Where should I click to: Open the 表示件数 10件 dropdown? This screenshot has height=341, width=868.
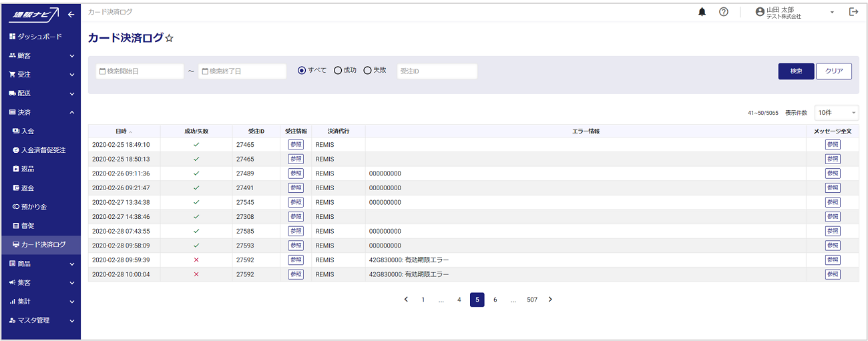pyautogui.click(x=836, y=113)
